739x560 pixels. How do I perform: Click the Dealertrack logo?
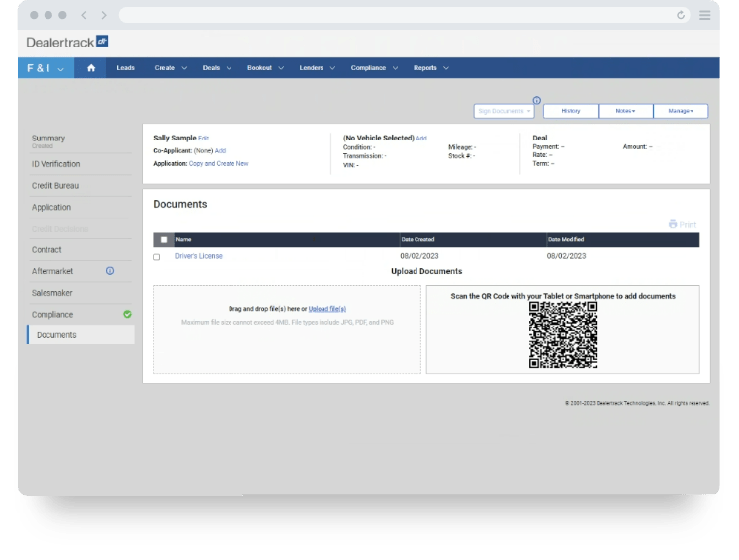click(67, 42)
